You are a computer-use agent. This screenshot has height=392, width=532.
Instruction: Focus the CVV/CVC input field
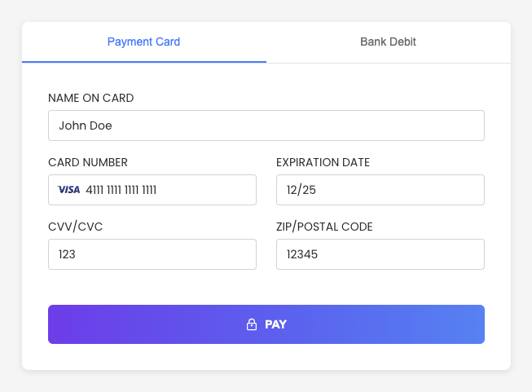152,254
